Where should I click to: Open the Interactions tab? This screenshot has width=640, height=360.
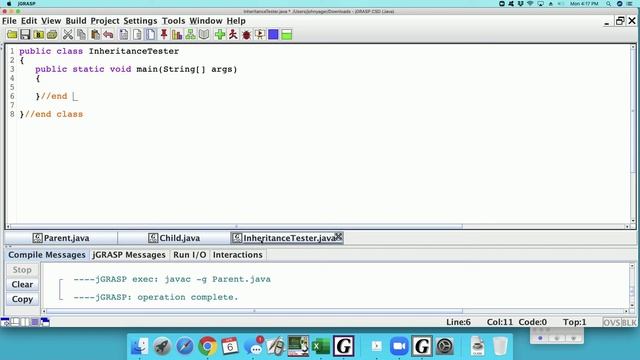pyautogui.click(x=238, y=255)
